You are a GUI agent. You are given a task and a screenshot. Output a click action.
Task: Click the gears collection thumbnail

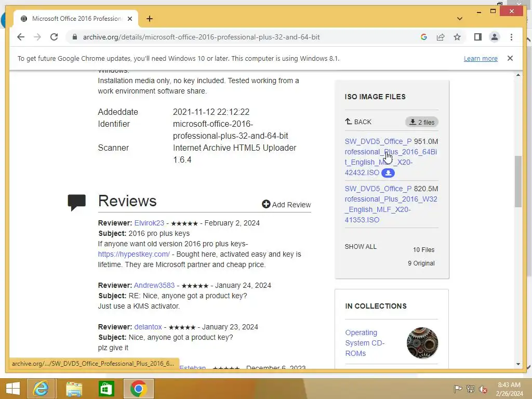[x=422, y=343]
